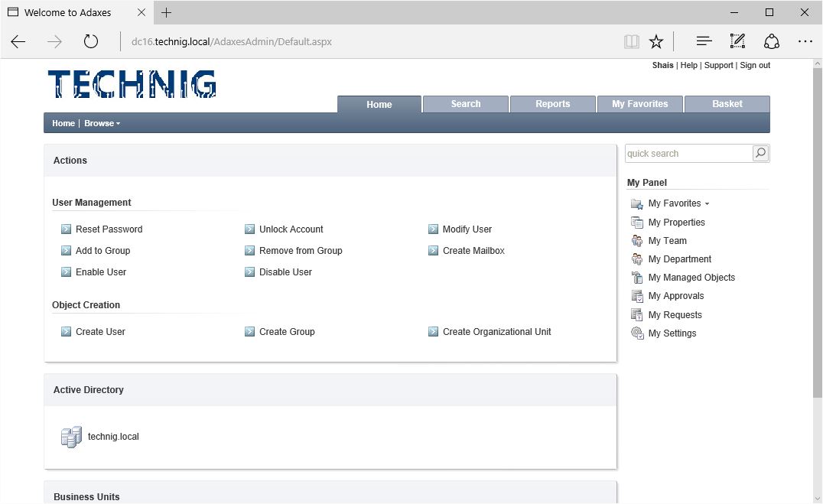Open the My Managed Objects link
The height and width of the screenshot is (504, 823).
coord(691,277)
